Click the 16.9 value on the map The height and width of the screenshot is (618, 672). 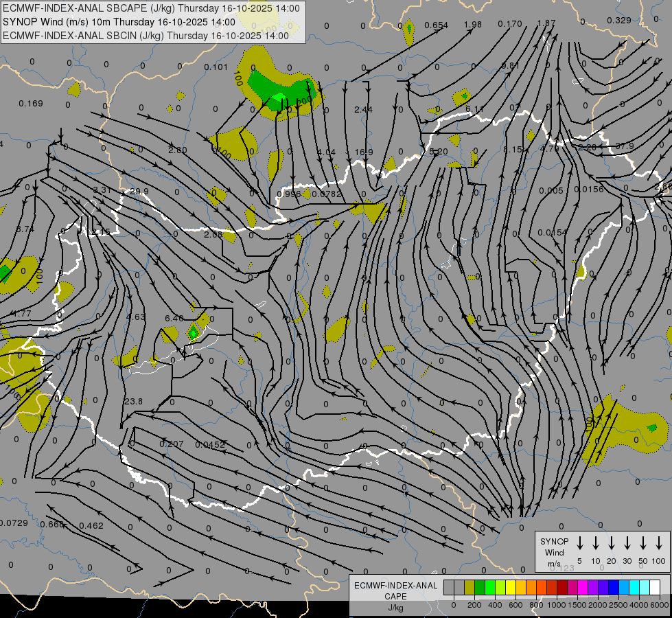364,152
